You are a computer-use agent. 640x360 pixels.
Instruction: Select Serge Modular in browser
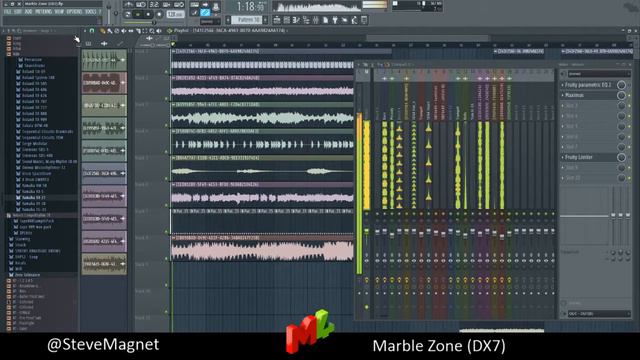coord(34,144)
